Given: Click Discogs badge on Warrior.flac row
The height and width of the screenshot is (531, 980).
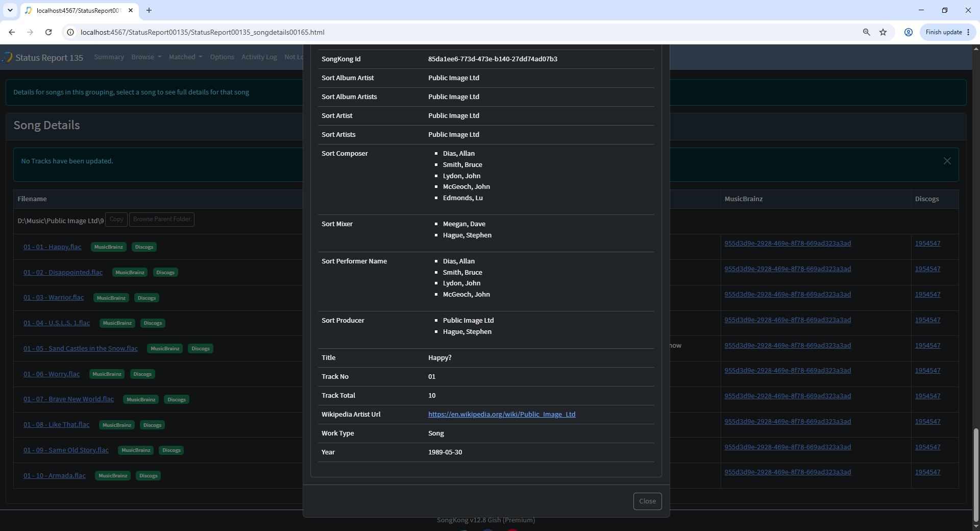Looking at the screenshot, I should 147,298.
